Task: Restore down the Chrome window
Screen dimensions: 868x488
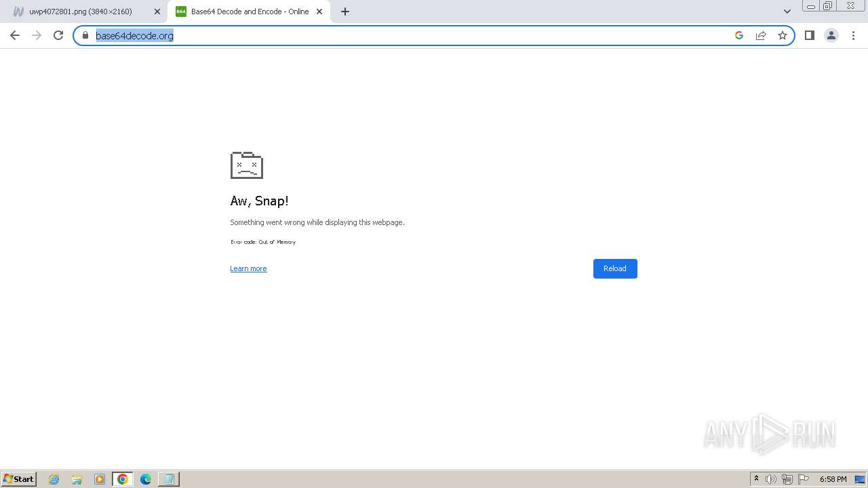Action: (828, 6)
